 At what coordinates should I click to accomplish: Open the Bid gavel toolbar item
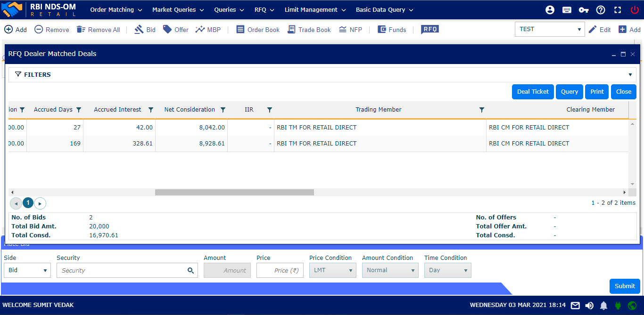pyautogui.click(x=145, y=30)
